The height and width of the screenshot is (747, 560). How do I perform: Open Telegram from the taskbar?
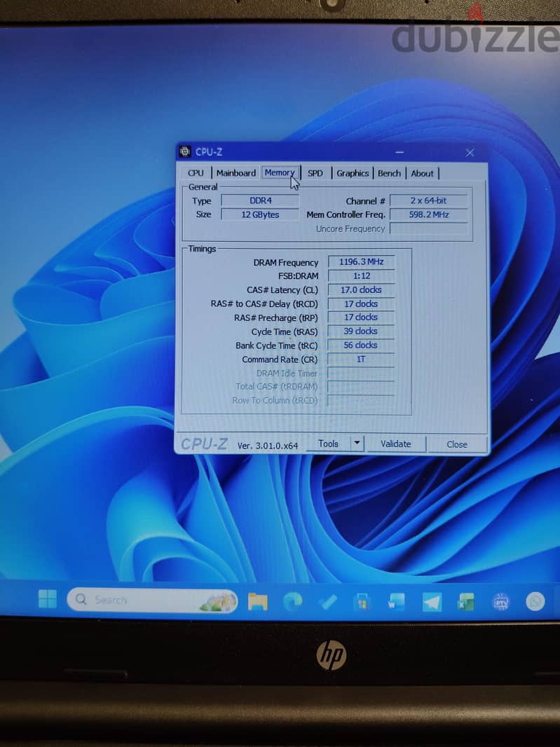[432, 602]
